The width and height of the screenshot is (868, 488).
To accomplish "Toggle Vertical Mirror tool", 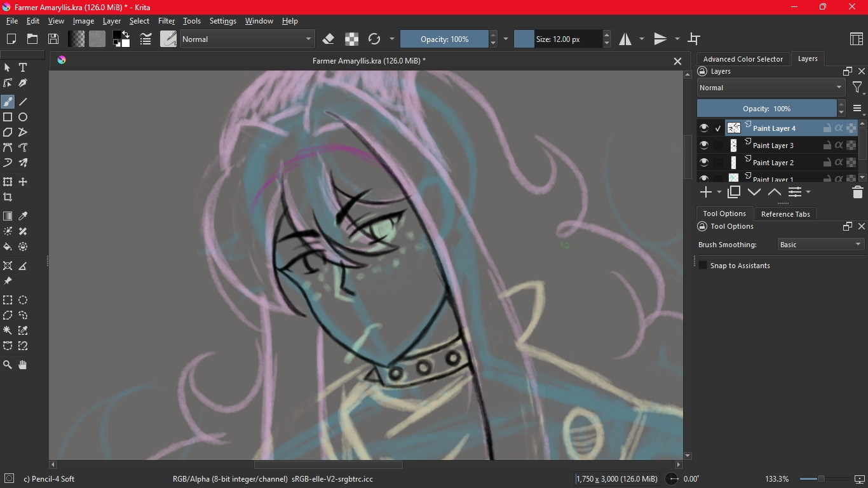I will [x=661, y=39].
